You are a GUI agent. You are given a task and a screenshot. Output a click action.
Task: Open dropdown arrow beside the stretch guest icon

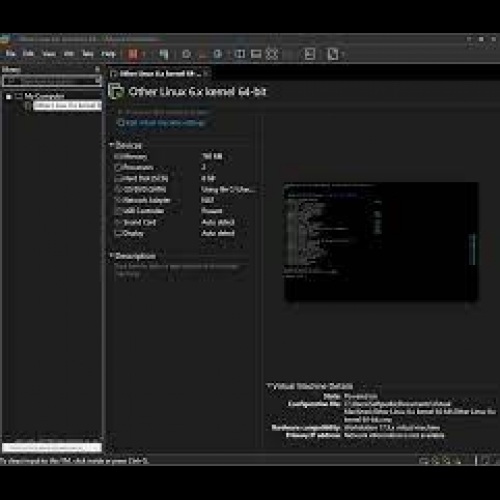(343, 54)
